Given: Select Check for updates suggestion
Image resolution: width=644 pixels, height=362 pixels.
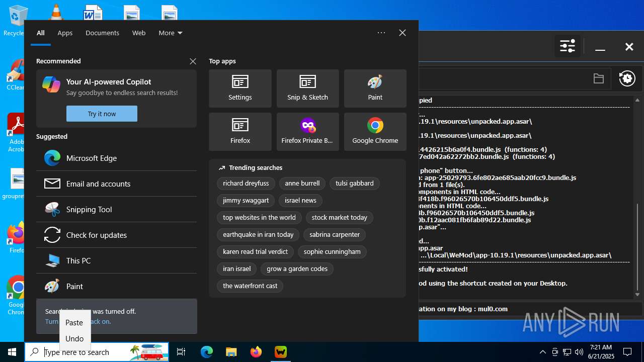Looking at the screenshot, I should [x=116, y=235].
